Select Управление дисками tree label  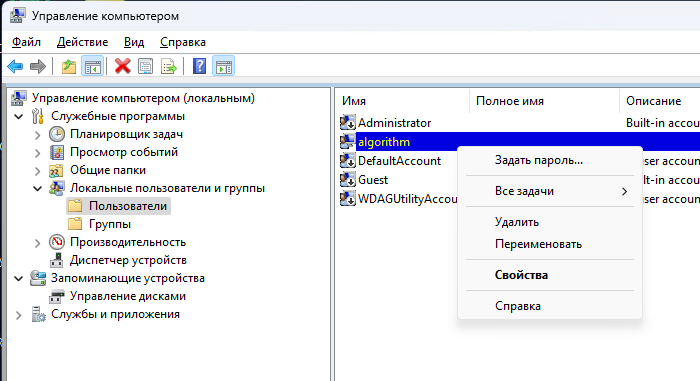[128, 296]
